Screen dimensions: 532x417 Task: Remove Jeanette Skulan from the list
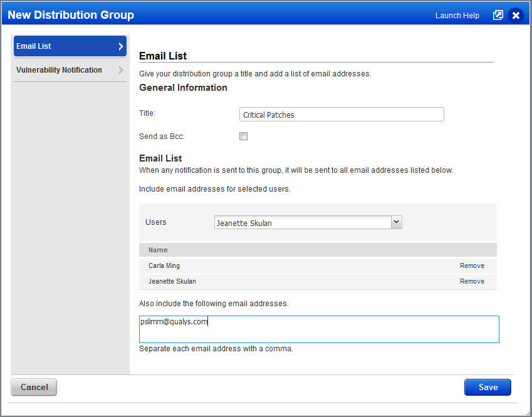(472, 281)
